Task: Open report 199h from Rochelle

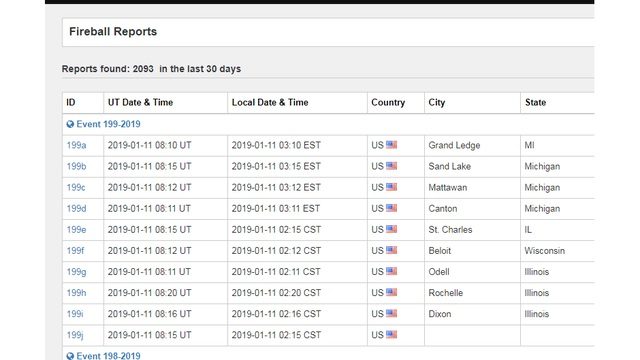Action: click(76, 293)
